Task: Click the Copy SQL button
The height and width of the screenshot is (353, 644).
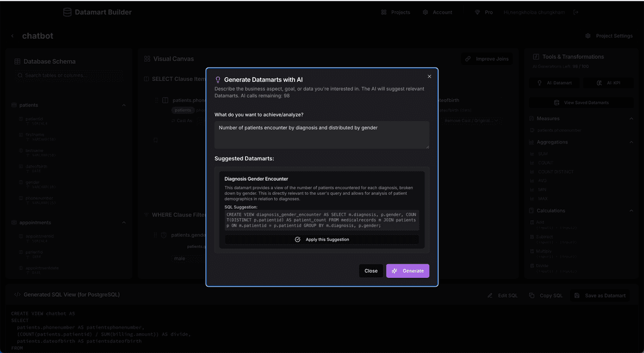Action: pos(546,295)
